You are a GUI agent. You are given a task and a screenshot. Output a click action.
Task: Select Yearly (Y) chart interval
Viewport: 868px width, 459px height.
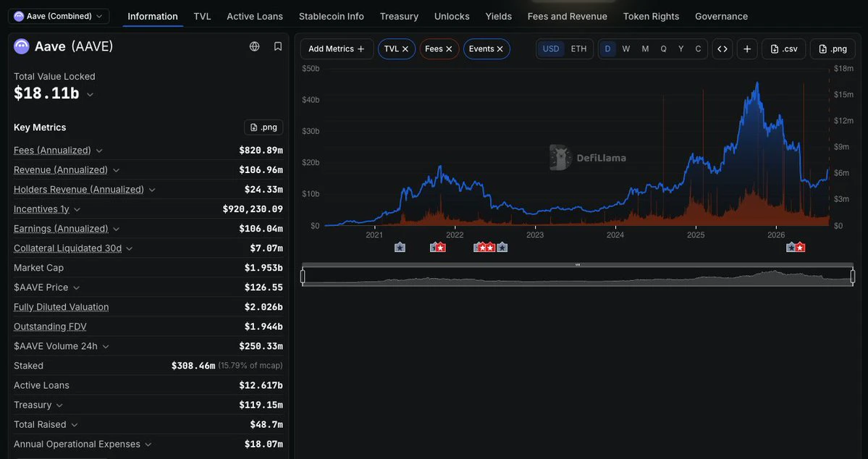[681, 49]
